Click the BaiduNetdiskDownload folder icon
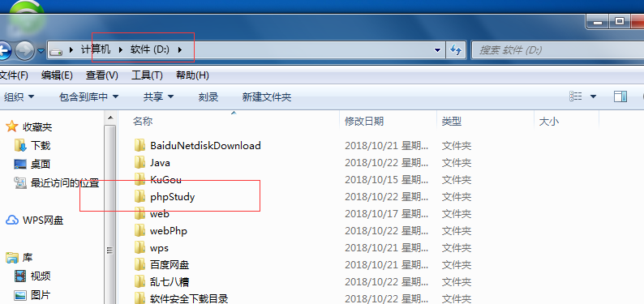Image resolution: width=644 pixels, height=304 pixels. pos(140,145)
